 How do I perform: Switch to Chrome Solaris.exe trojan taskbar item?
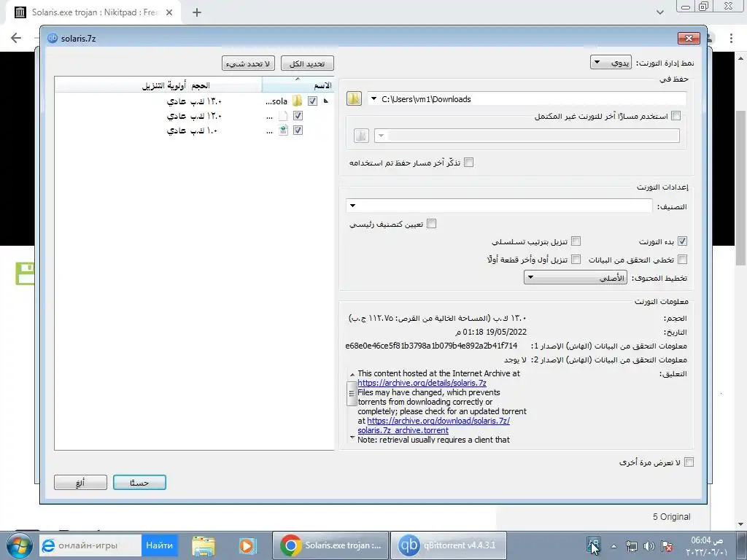click(x=330, y=545)
